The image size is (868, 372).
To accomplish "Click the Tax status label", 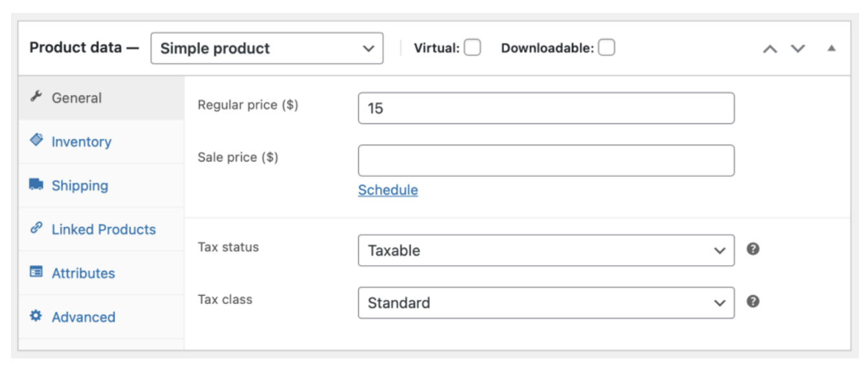I will 228,247.
